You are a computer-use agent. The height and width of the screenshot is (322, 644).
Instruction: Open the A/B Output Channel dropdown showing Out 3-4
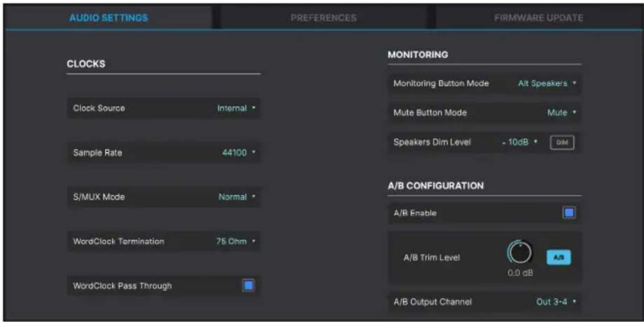coord(556,301)
